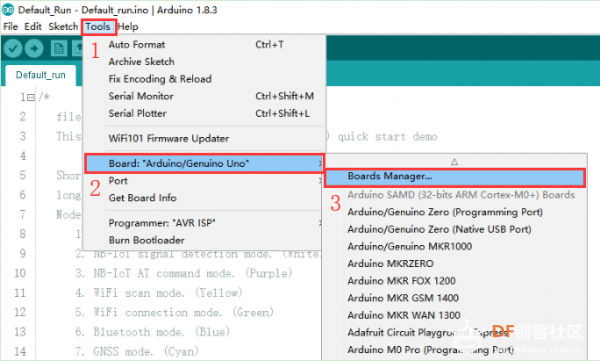Select Fix Encoding & Reload
600x361 pixels.
click(x=204, y=79)
